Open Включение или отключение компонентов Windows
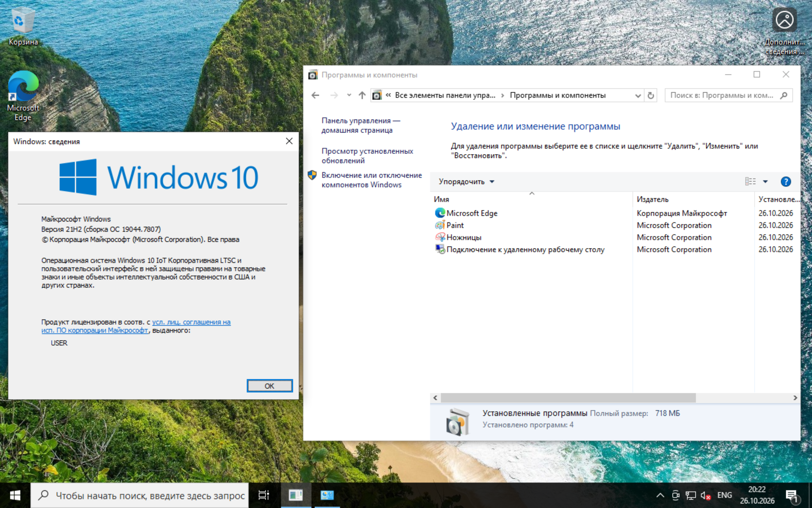The image size is (812, 508). click(x=371, y=180)
